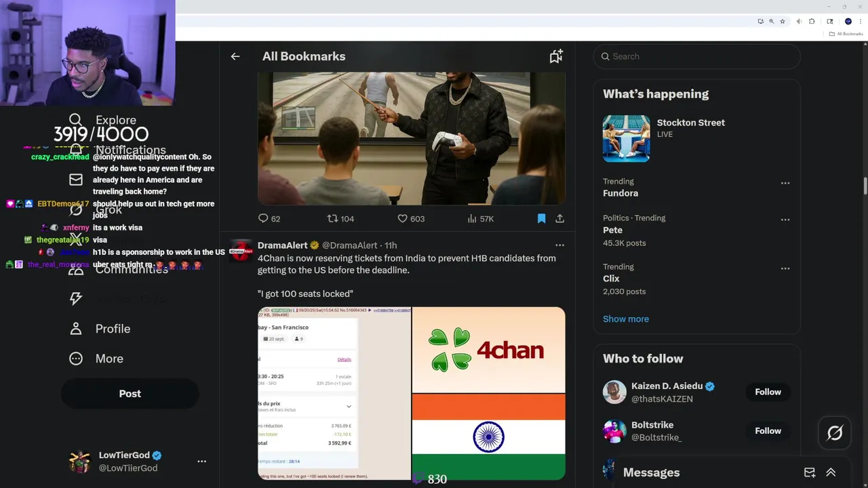Open Grok in sidebar
Screen dimensions: 868x488
108,210
